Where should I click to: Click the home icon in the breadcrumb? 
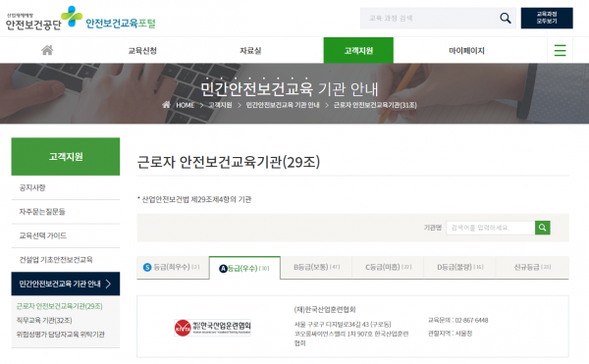[x=166, y=105]
